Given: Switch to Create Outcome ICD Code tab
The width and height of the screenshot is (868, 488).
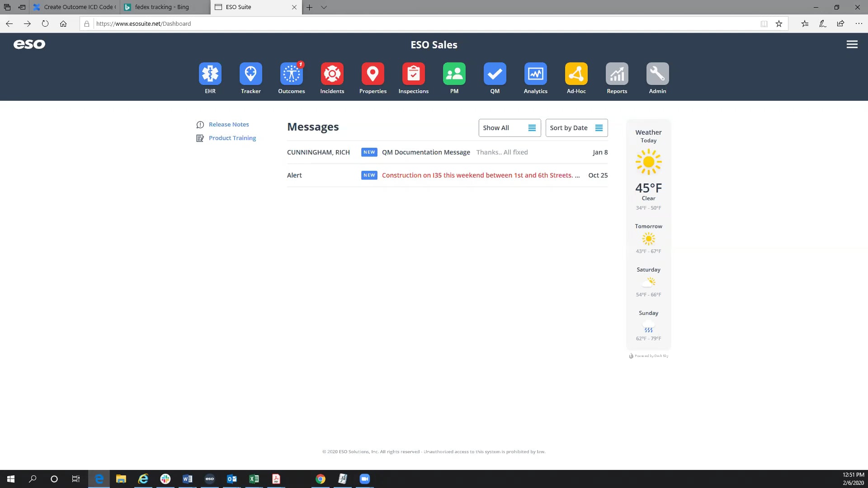Looking at the screenshot, I should pos(75,7).
